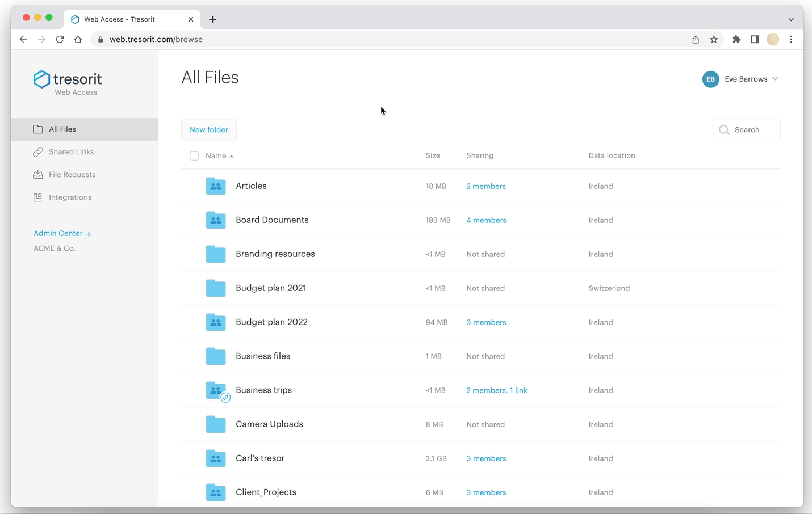Expand the Eve Barrows account dropdown

coord(775,79)
